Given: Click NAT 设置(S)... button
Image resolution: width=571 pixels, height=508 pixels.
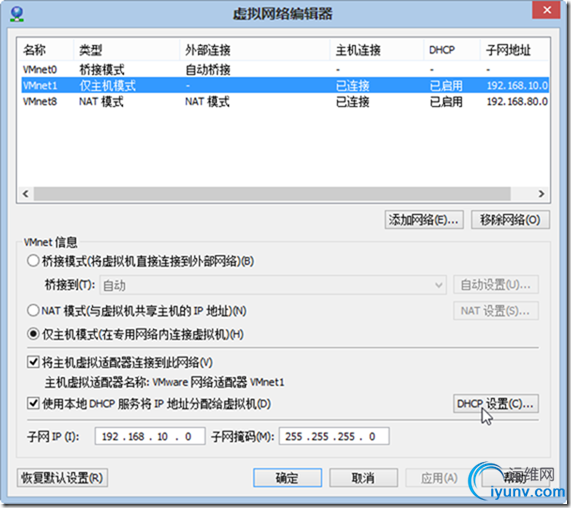Looking at the screenshot, I should point(496,311).
